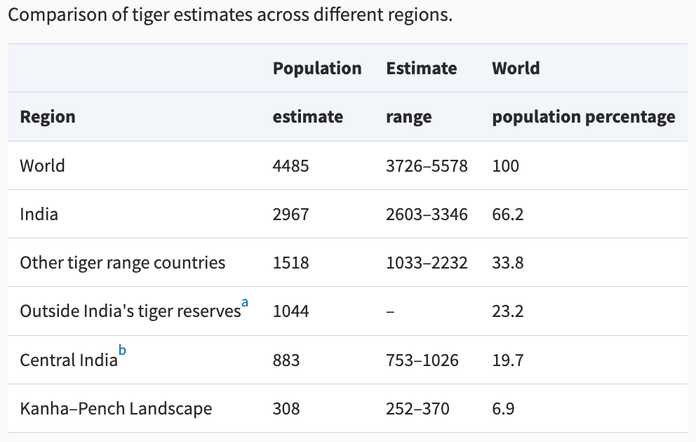Select the 'Central India' row label

[69, 360]
